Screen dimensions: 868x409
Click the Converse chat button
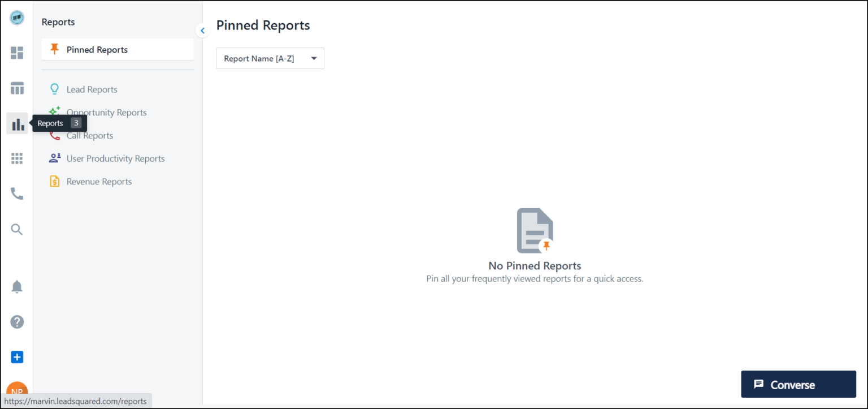(798, 385)
